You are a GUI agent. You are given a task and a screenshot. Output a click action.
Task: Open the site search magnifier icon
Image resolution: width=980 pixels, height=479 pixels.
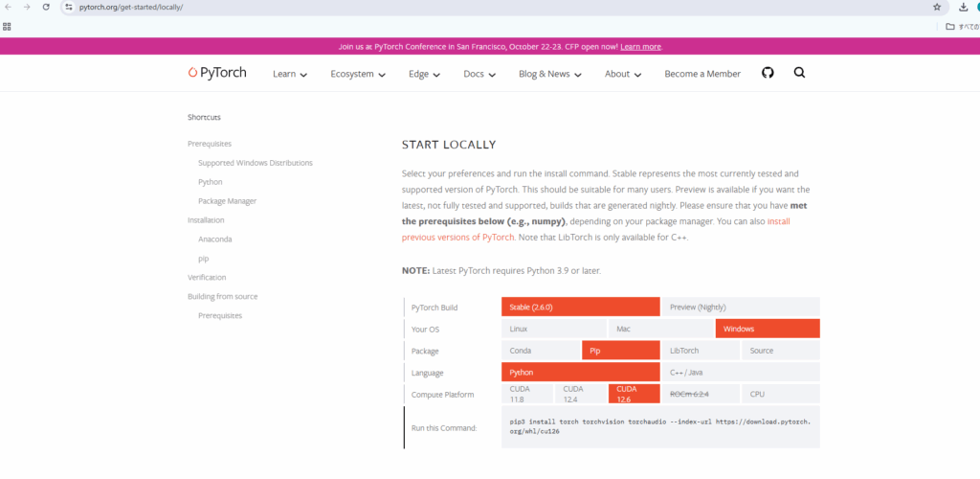pyautogui.click(x=799, y=73)
